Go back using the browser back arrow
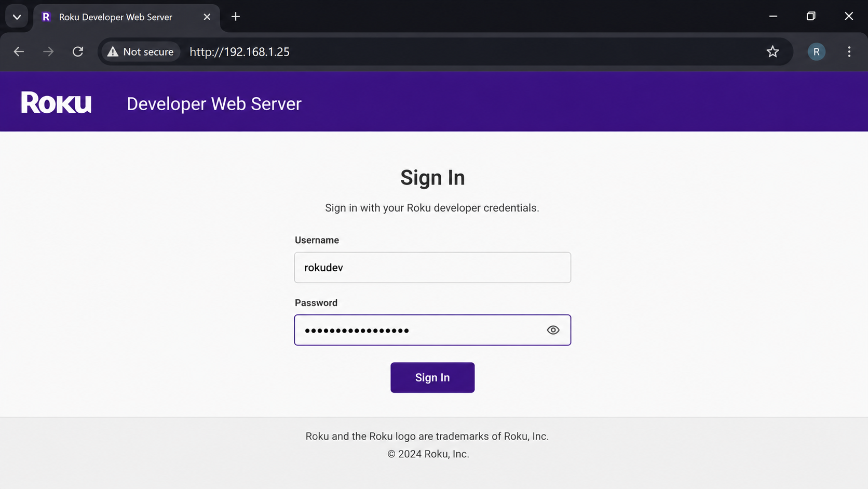This screenshot has width=868, height=489. coord(19,51)
